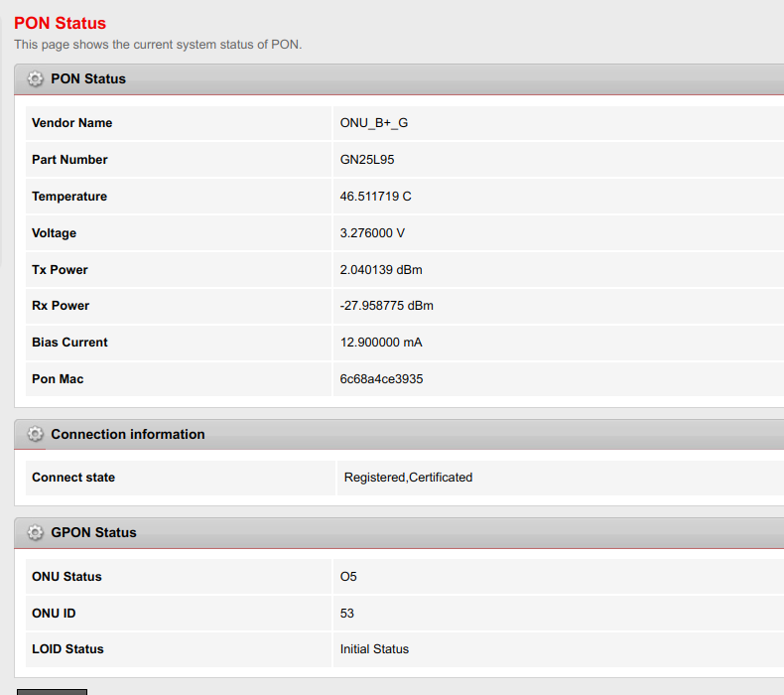This screenshot has height=695, width=784.
Task: Select the part number GN25L95
Action: tap(367, 160)
